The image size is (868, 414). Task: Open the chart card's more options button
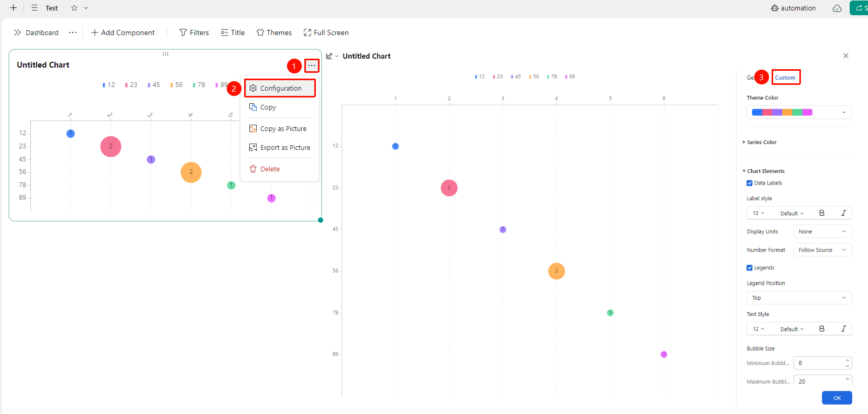pos(312,66)
